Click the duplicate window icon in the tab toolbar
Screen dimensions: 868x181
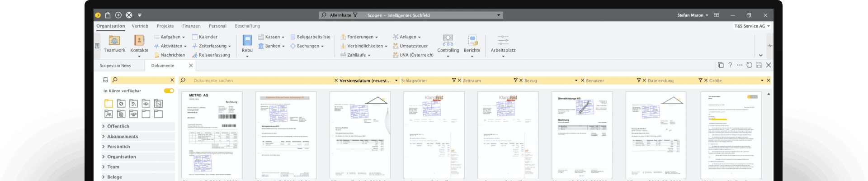(721, 65)
